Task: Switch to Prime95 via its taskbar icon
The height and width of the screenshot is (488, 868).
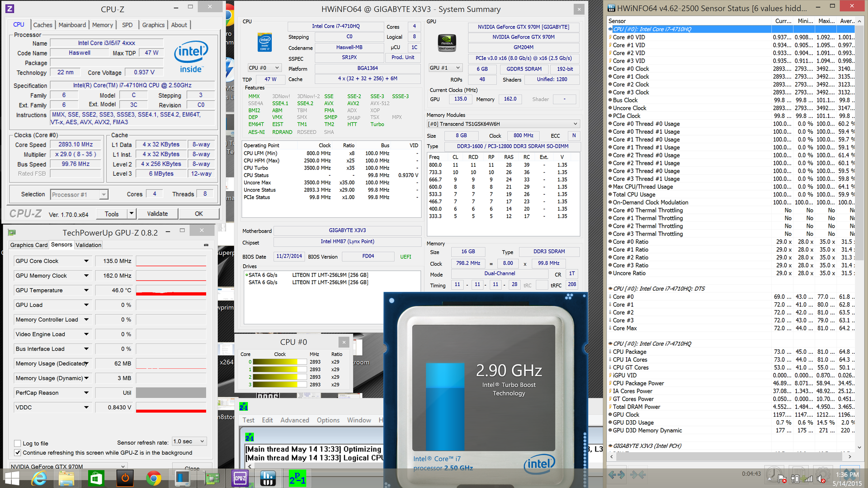Action: (x=297, y=478)
